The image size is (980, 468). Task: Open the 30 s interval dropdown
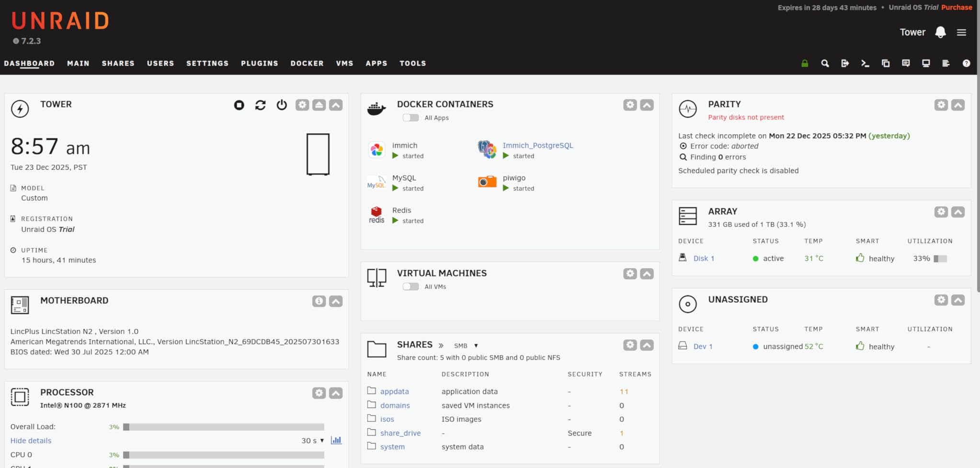(313, 441)
